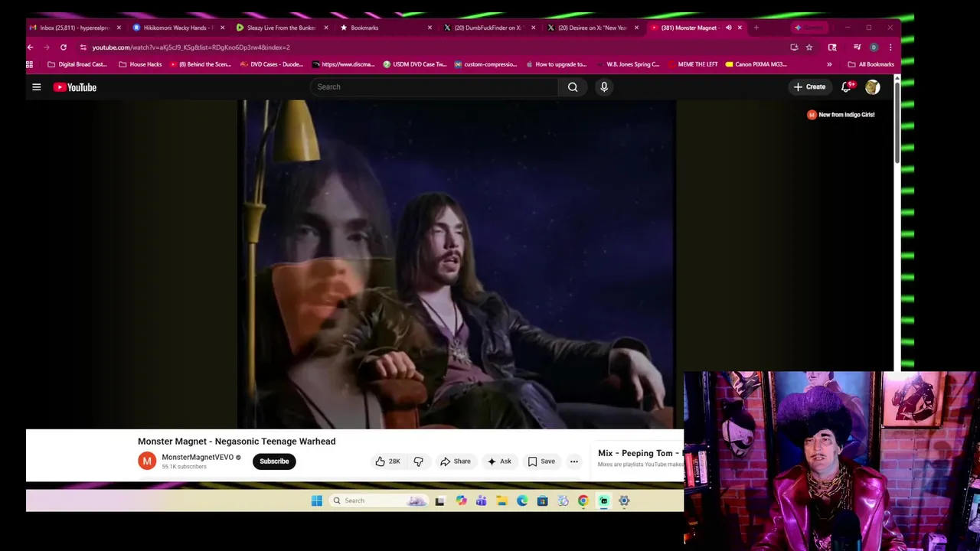980x551 pixels.
Task: Open MonsterMagnetVEVO channel avatar
Action: click(x=147, y=461)
